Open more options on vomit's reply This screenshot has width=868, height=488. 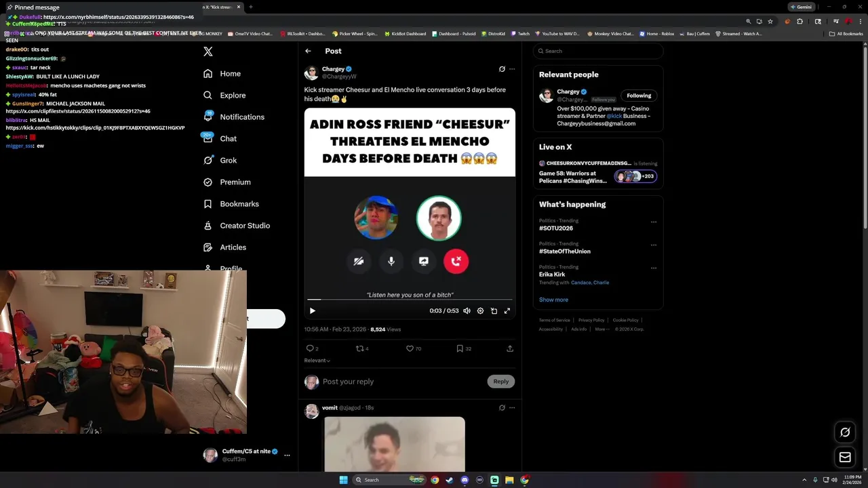click(x=512, y=408)
